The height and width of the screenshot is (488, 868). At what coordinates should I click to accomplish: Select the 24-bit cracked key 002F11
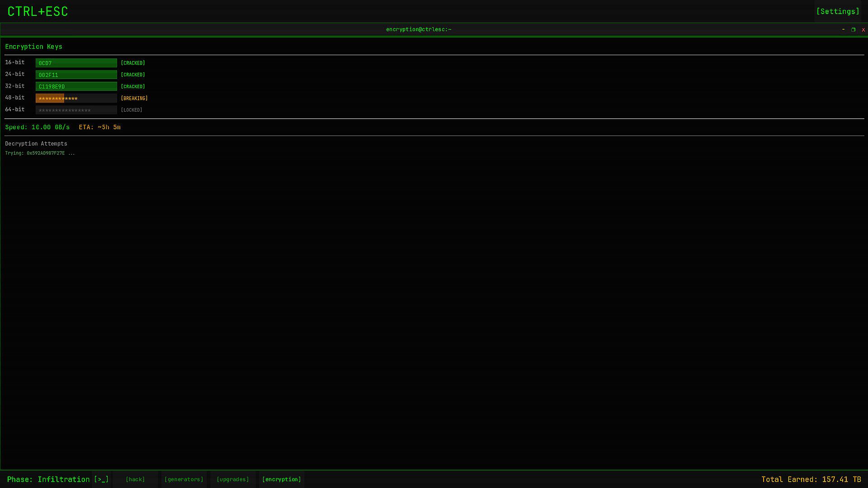76,75
